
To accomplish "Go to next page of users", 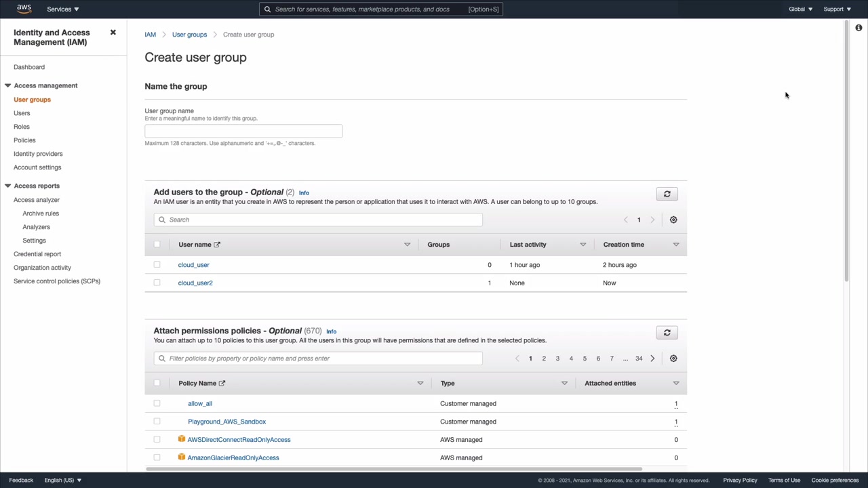I will coord(652,220).
